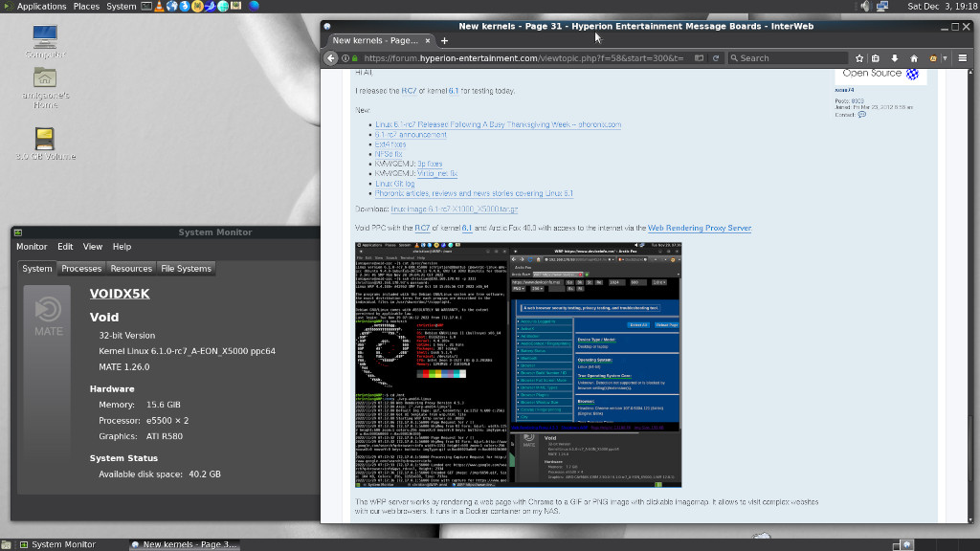Open the 3p fixes KVM/QEMU link
Viewport: 980px width, 551px height.
point(430,164)
